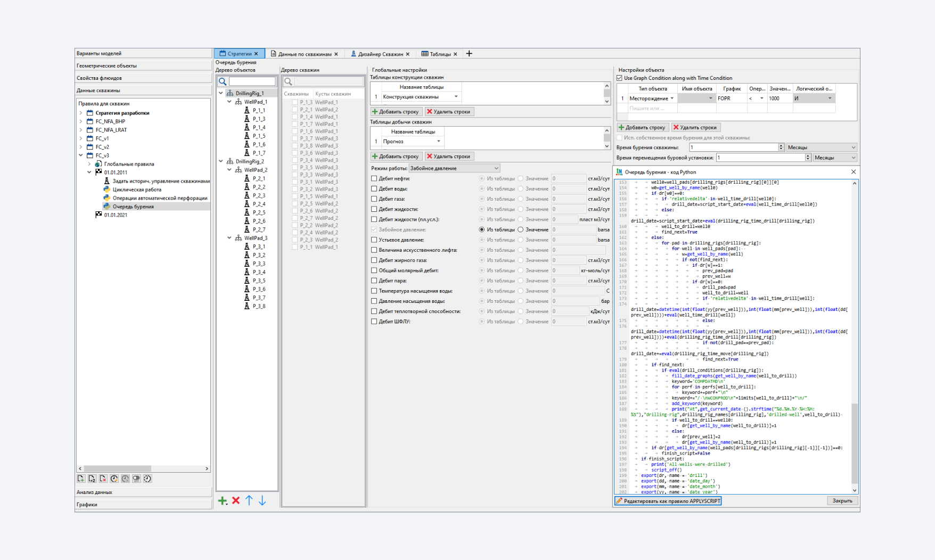Image resolution: width=935 pixels, height=560 pixels.
Task: Click the delete time step clock icon
Action: (x=125, y=479)
